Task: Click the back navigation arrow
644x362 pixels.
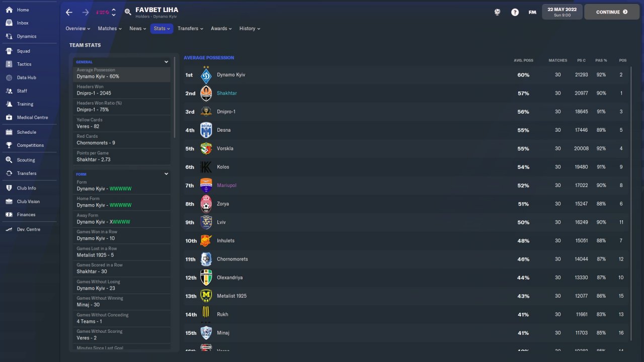Action: [69, 12]
